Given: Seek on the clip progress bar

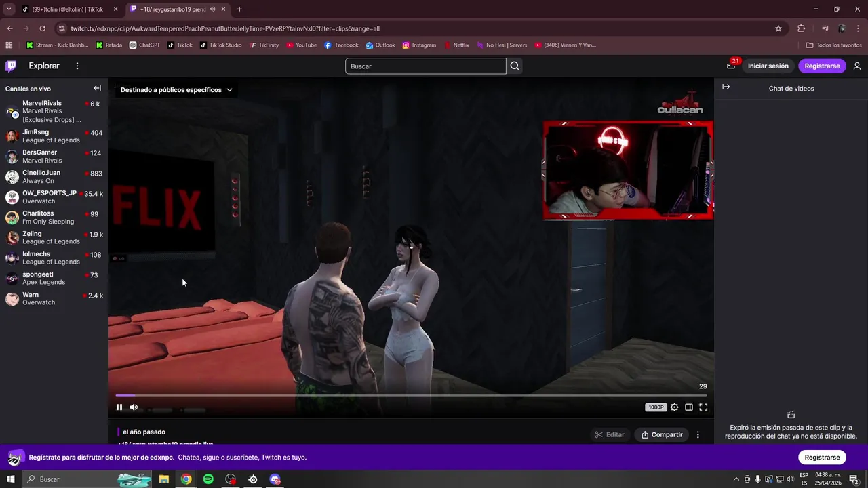Looking at the screenshot, I should tap(411, 395).
